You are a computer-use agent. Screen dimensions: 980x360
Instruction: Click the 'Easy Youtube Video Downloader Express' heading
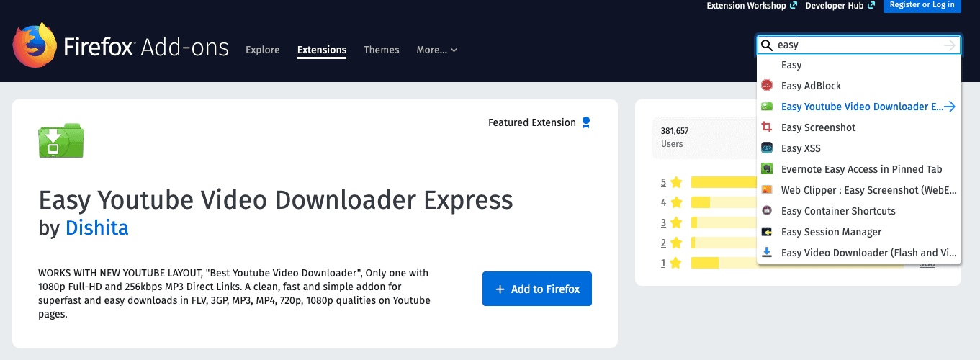(x=276, y=199)
